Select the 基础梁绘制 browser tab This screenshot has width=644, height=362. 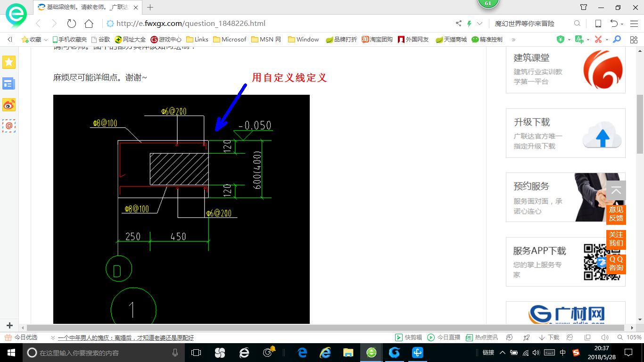click(89, 7)
